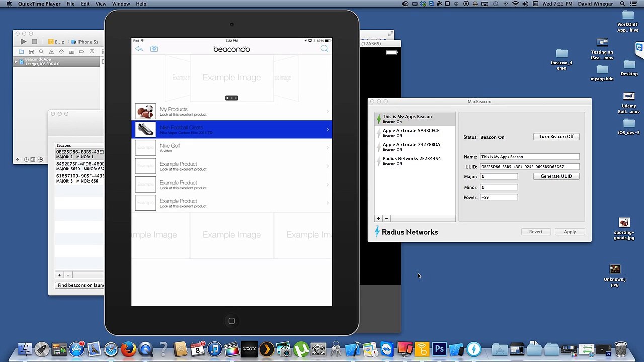
Task: Open the Edit menu in menu bar
Action: click(85, 4)
